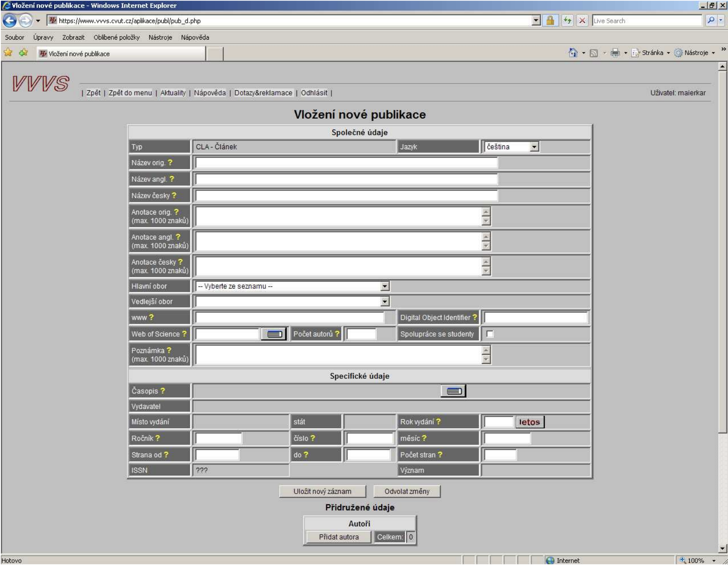
Task: Click the Favorites star icon
Action: point(8,53)
